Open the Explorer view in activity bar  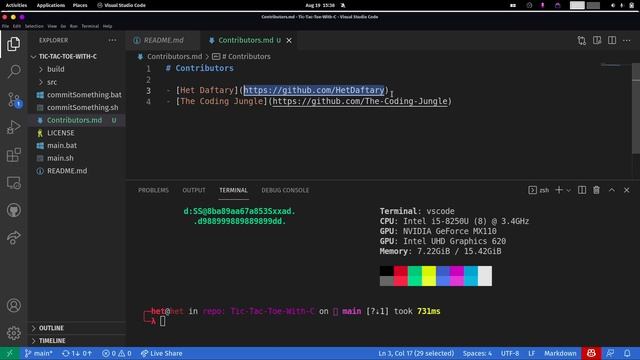click(x=13, y=44)
